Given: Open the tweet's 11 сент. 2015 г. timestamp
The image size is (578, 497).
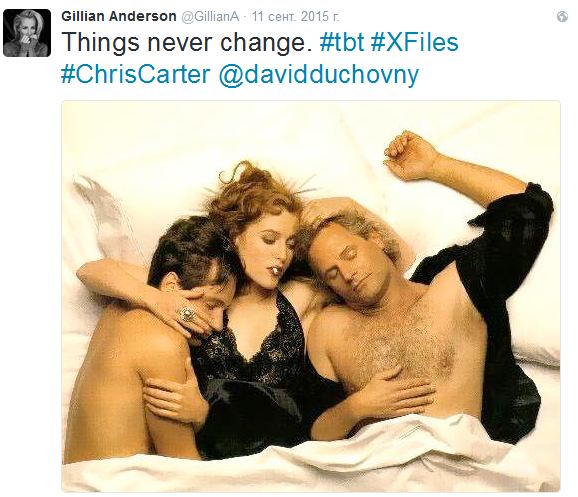Looking at the screenshot, I should tap(295, 17).
